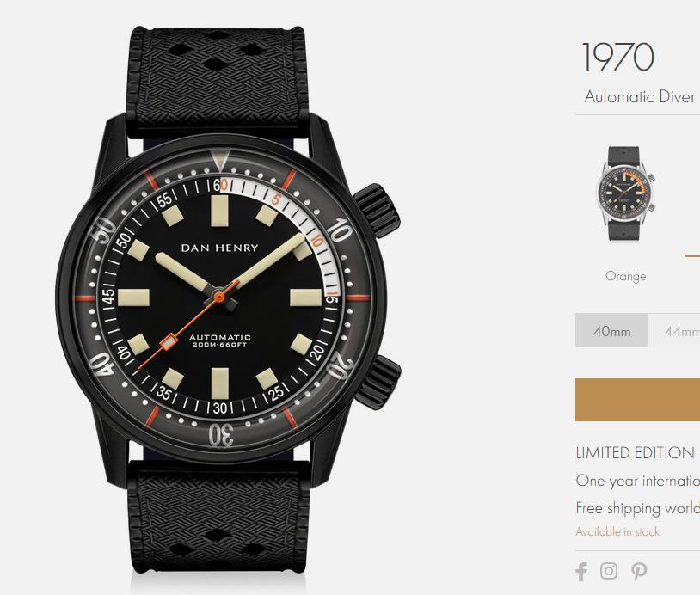Choose the 40mm size option
Screen dimensions: 700x595
611,331
